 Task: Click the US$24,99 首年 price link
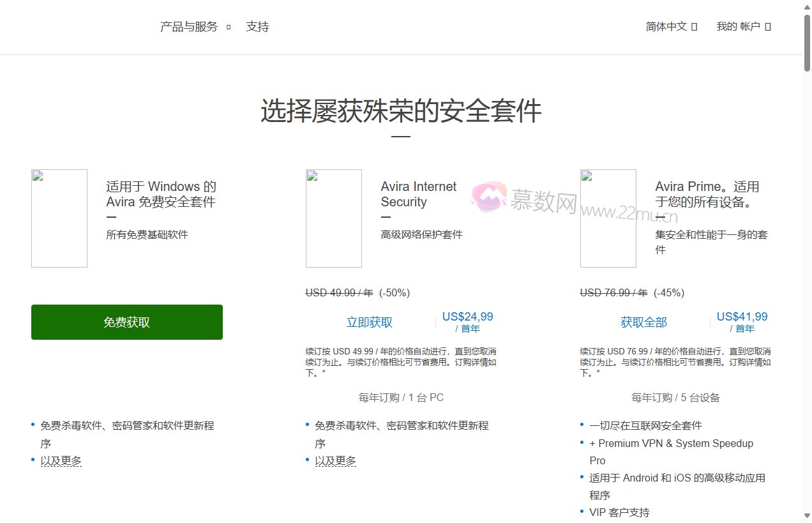[x=467, y=321]
